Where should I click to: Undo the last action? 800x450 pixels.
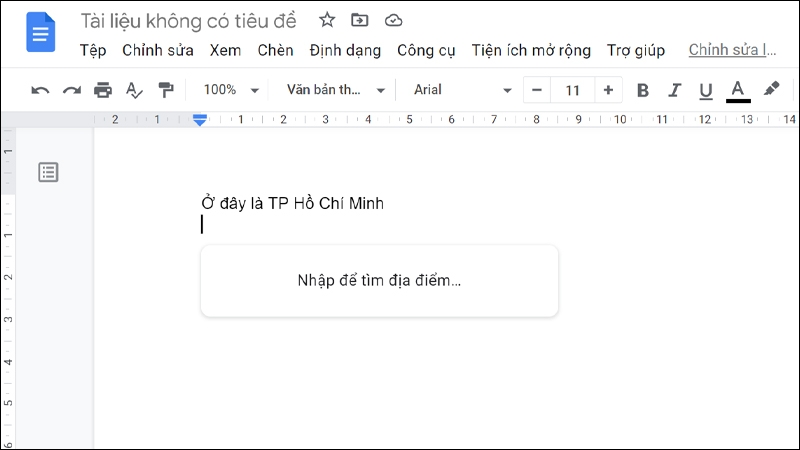pos(40,90)
